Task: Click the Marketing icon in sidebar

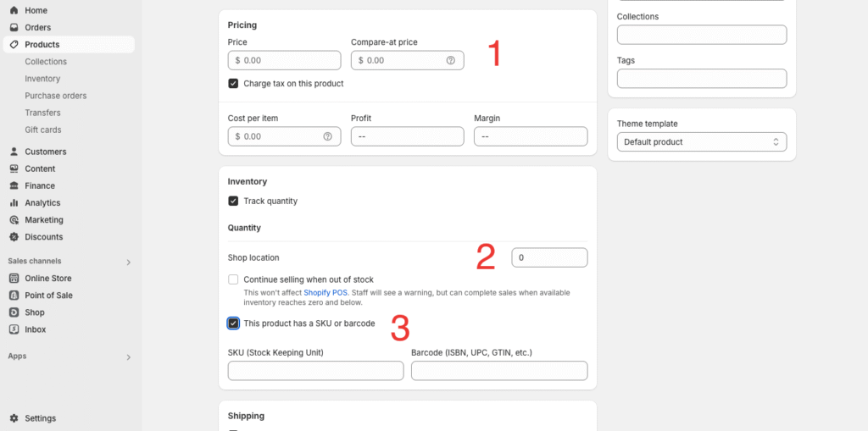Action: pyautogui.click(x=14, y=220)
